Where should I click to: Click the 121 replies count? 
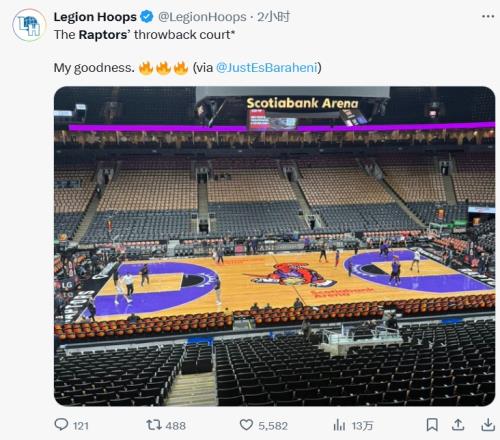coord(81,426)
